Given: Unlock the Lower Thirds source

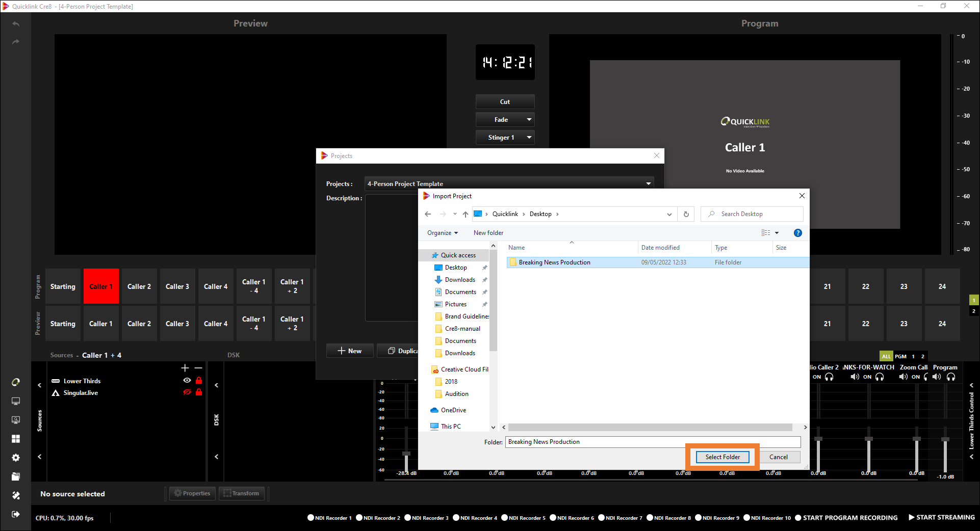Looking at the screenshot, I should 199,381.
